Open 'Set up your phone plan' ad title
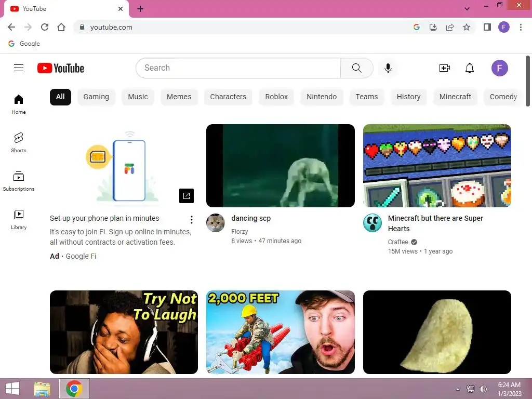The height and width of the screenshot is (399, 532). tap(104, 219)
